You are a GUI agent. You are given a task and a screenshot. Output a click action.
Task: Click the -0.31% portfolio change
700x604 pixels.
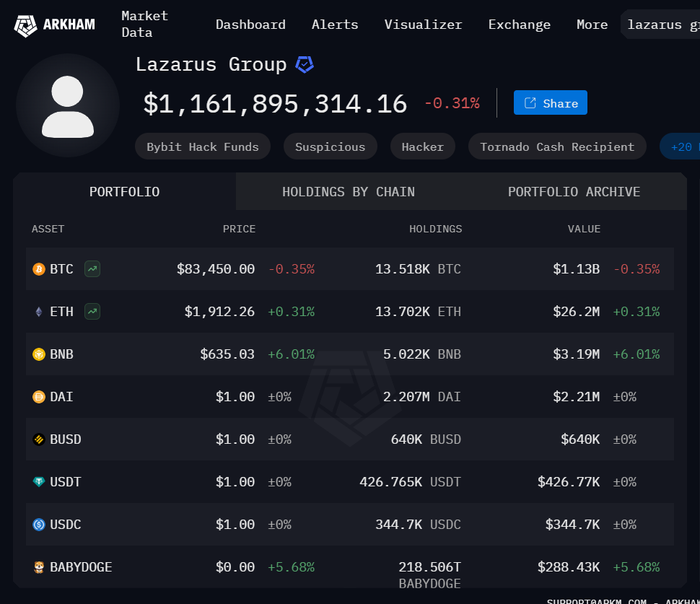point(452,104)
